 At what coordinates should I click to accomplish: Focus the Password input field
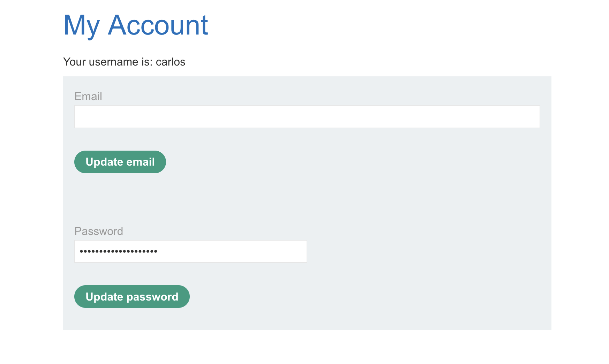point(190,251)
